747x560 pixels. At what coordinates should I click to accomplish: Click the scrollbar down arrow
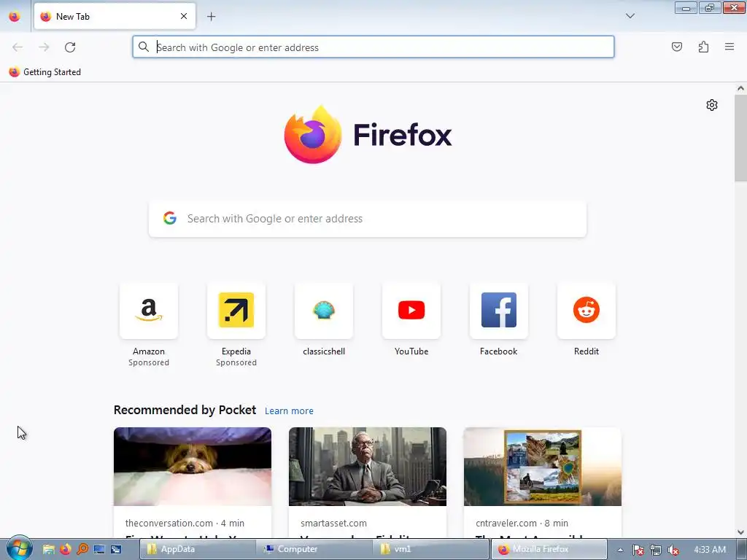point(740,532)
